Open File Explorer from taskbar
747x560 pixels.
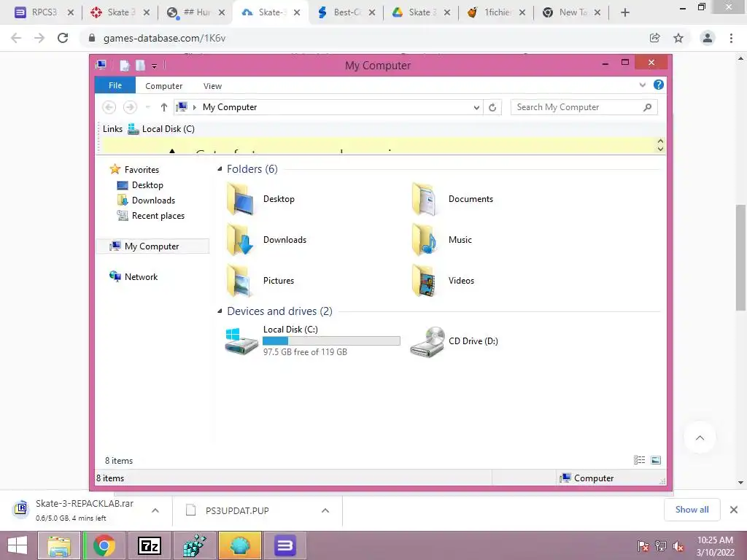click(x=59, y=545)
